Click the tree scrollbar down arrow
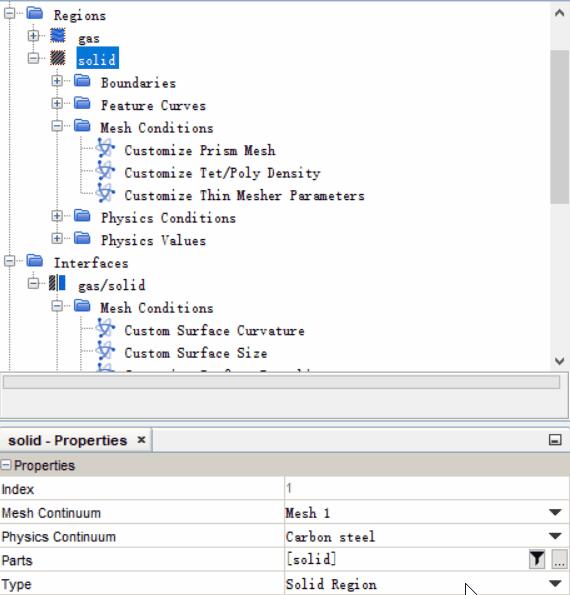Image resolution: width=570 pixels, height=595 pixels. coord(559,360)
